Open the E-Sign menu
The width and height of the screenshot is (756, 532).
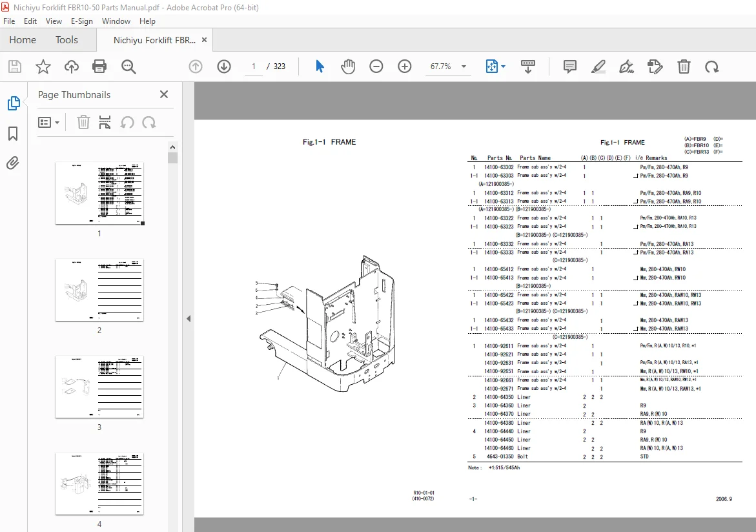coord(81,21)
